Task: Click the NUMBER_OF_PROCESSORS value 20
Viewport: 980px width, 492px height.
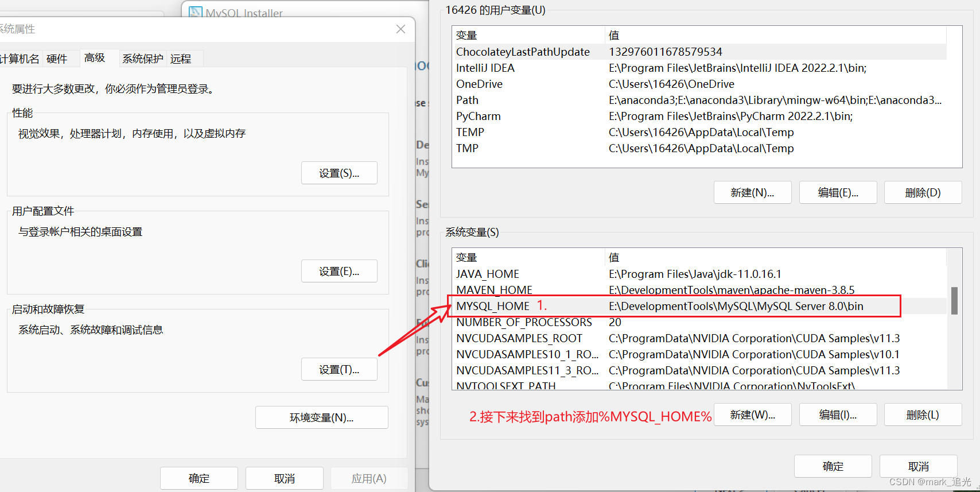Action: point(615,322)
